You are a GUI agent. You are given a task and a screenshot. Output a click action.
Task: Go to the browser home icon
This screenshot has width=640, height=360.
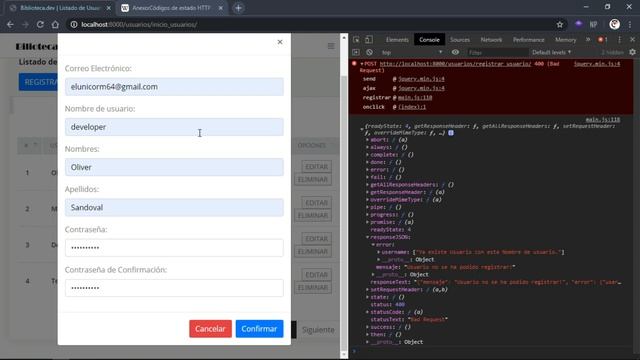[x=55, y=24]
